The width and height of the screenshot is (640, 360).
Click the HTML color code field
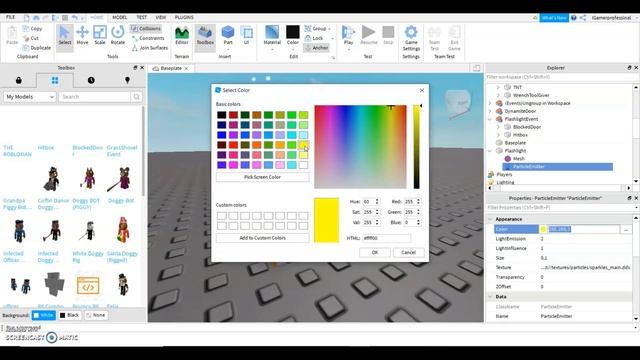pos(386,238)
